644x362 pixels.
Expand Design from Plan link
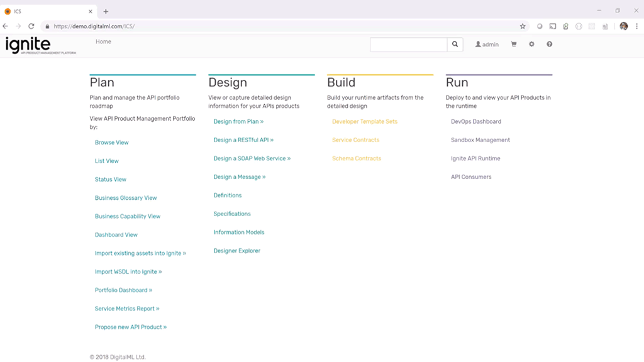(238, 122)
